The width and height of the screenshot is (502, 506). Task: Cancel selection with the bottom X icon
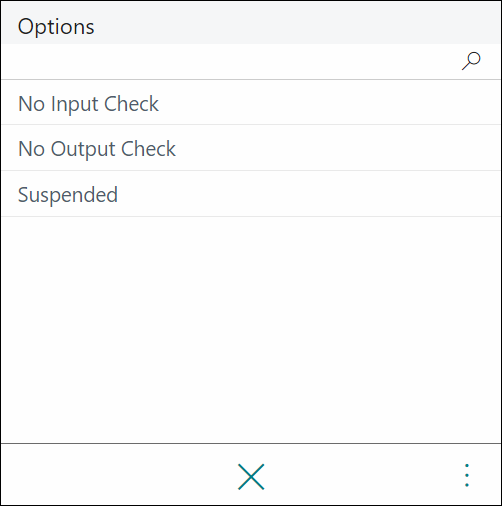[251, 476]
